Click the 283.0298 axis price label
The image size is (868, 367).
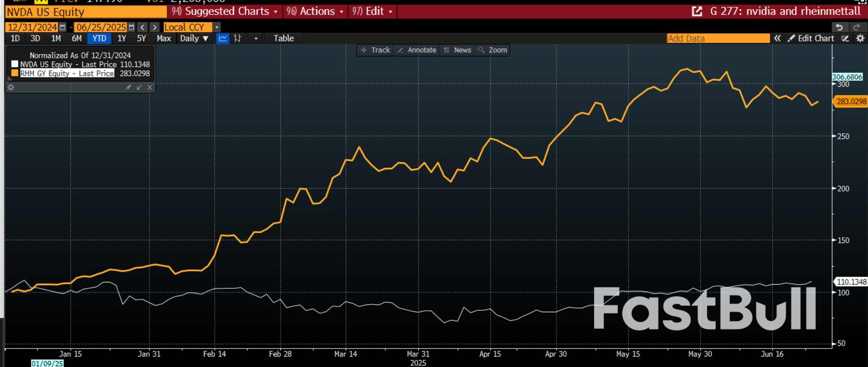coord(850,102)
